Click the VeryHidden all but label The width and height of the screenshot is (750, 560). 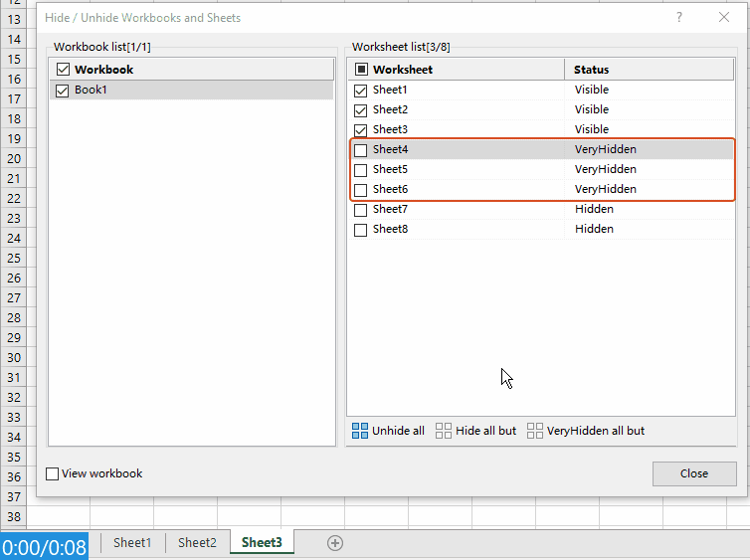(x=596, y=431)
